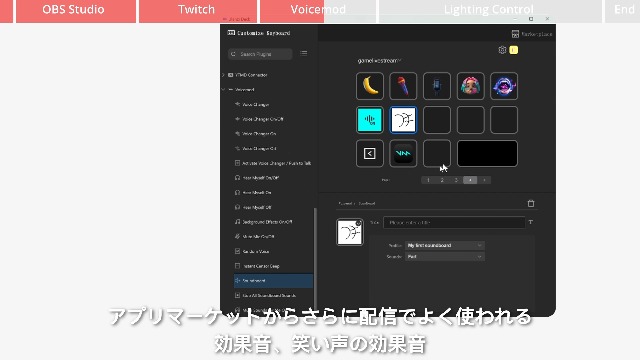
Task: Click the purple open-mouth monster key
Action: 504,86
